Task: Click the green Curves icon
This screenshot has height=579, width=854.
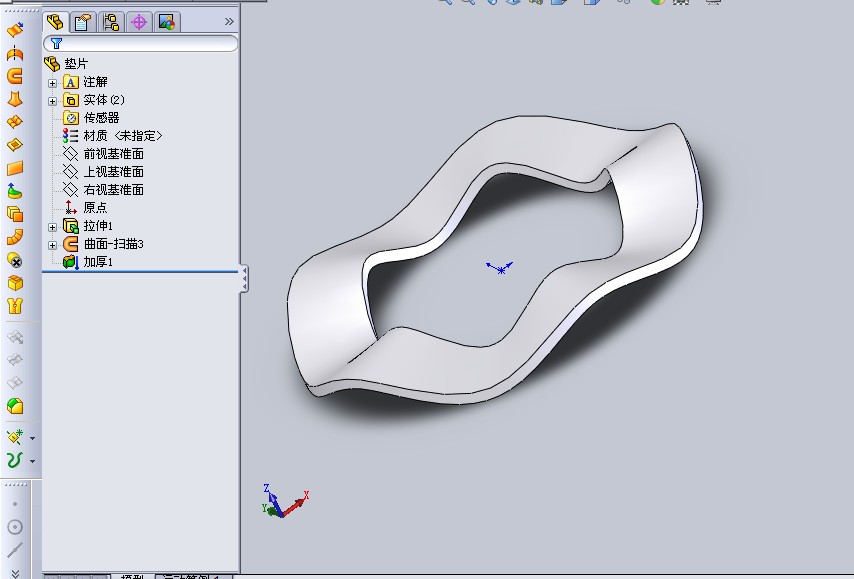Action: 15,460
